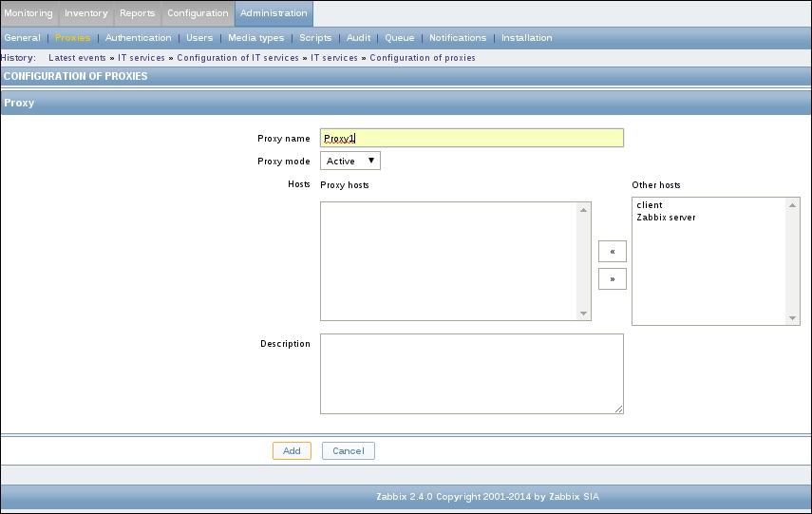Open the Reports tab
The height and width of the screenshot is (514, 812).
pos(137,13)
